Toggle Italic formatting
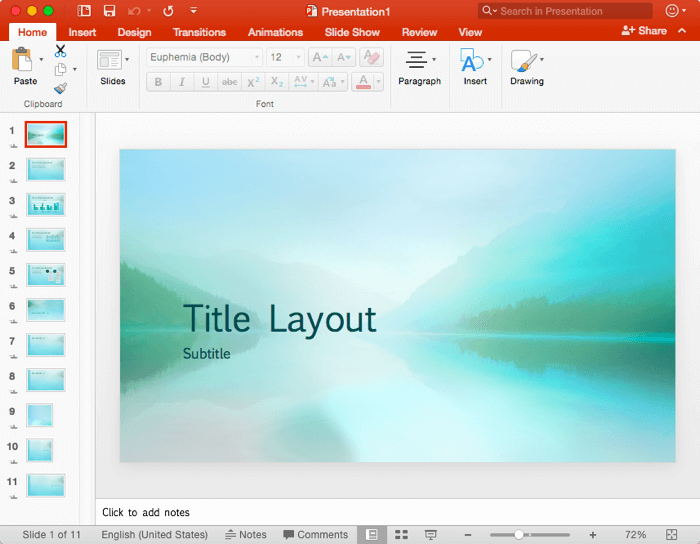The image size is (700, 544). (x=182, y=82)
